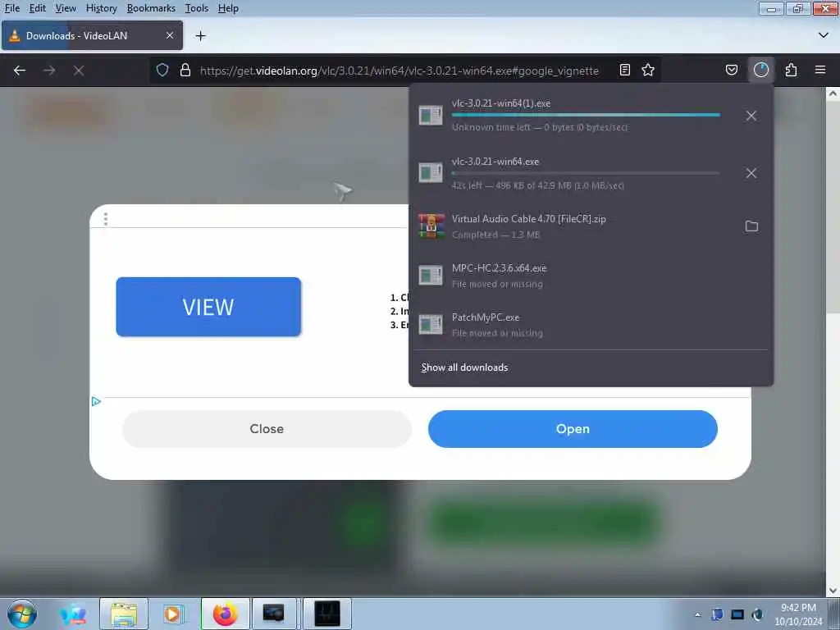
Task: Click Show all downloads link
Action: (x=464, y=367)
